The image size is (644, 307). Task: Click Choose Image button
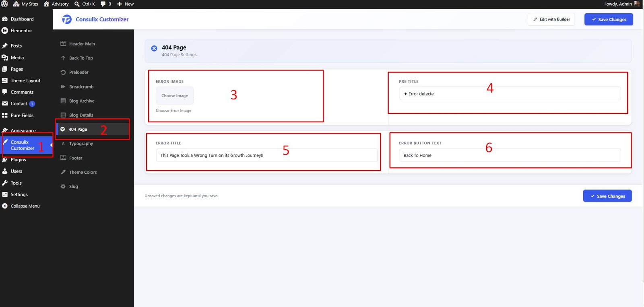pyautogui.click(x=175, y=96)
